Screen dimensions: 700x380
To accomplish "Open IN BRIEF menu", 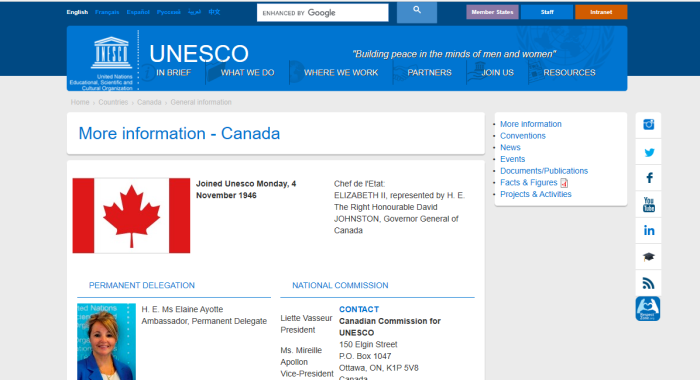I will (x=174, y=72).
